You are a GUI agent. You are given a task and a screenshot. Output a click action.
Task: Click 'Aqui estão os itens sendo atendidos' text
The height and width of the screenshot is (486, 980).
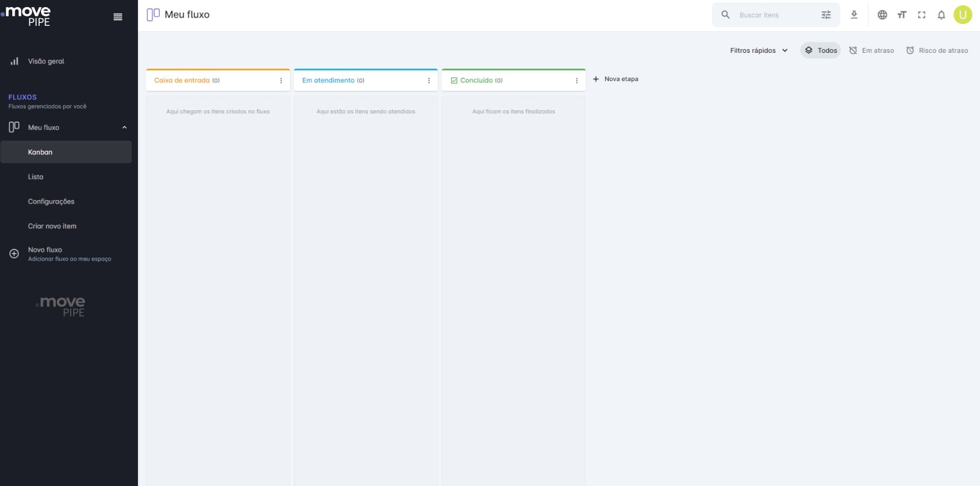click(x=366, y=112)
